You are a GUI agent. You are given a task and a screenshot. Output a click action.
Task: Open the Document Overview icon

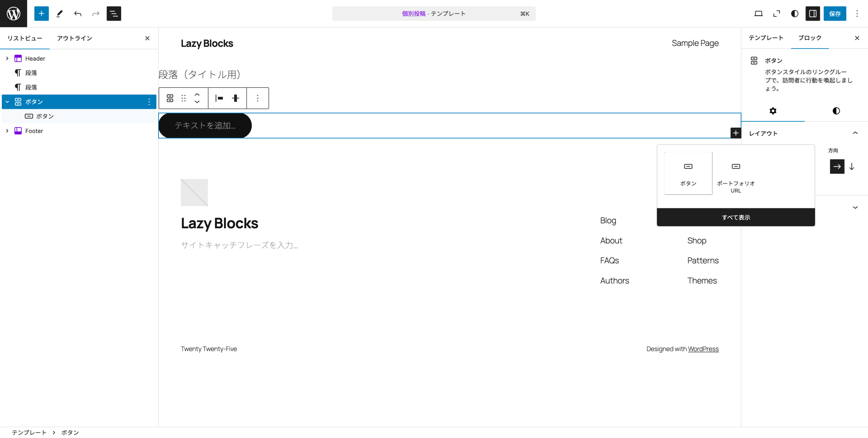click(114, 14)
